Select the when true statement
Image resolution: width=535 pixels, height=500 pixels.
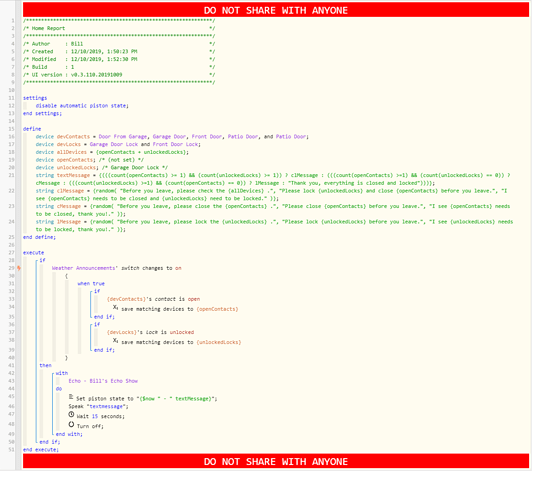tap(91, 284)
